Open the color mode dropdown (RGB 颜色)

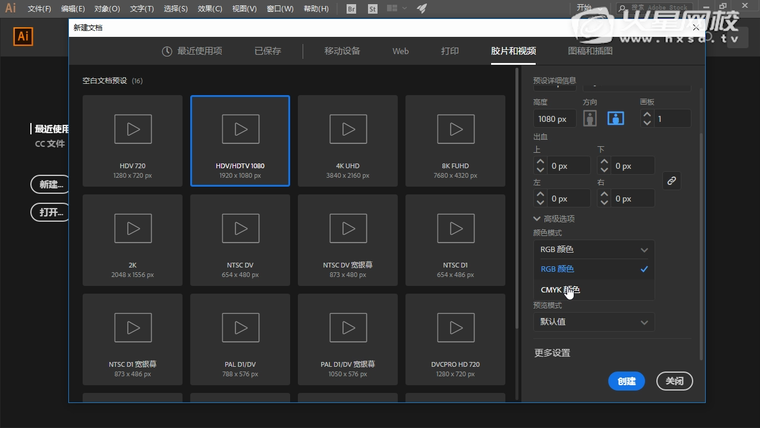(594, 249)
